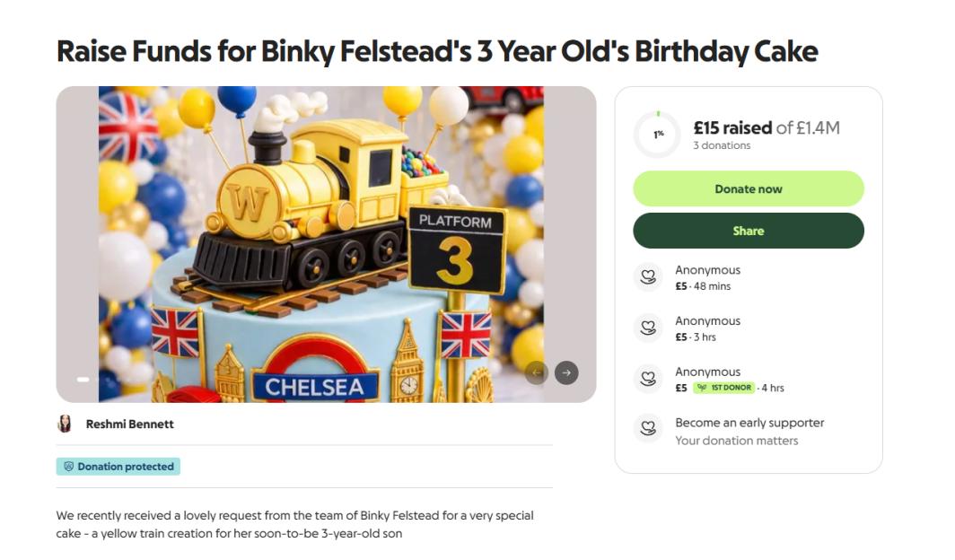Click the heart-hand icon for the 3 hrs donation
The width and height of the screenshot is (955, 560).
pos(648,328)
